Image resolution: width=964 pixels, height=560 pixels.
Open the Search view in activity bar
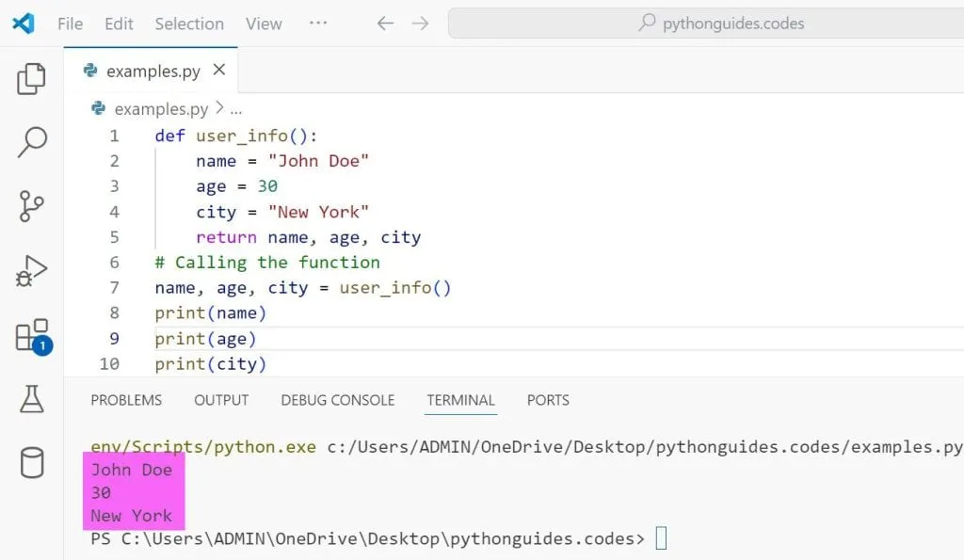pos(32,143)
